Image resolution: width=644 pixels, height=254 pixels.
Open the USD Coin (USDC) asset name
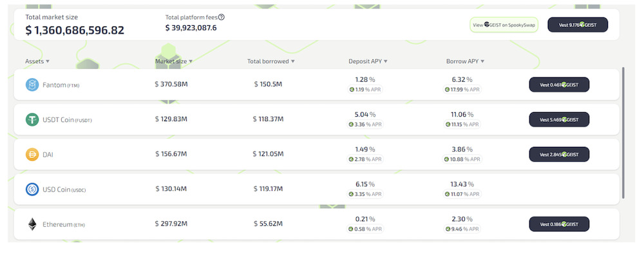point(64,190)
